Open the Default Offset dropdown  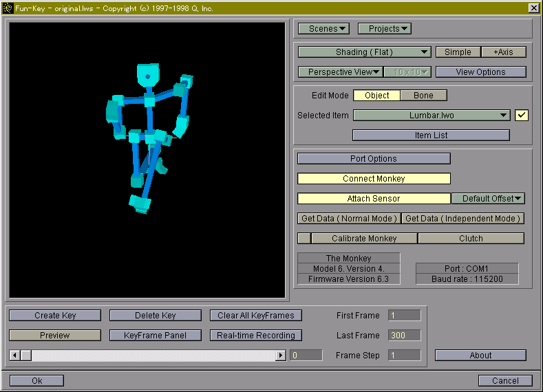[x=488, y=199]
